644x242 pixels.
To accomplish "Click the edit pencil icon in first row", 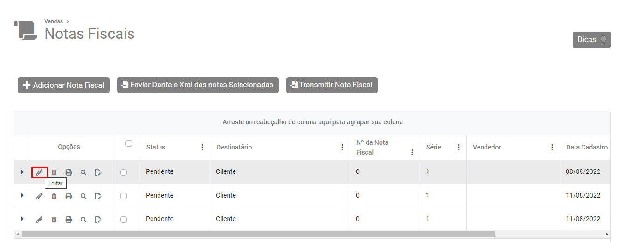I will (x=40, y=172).
